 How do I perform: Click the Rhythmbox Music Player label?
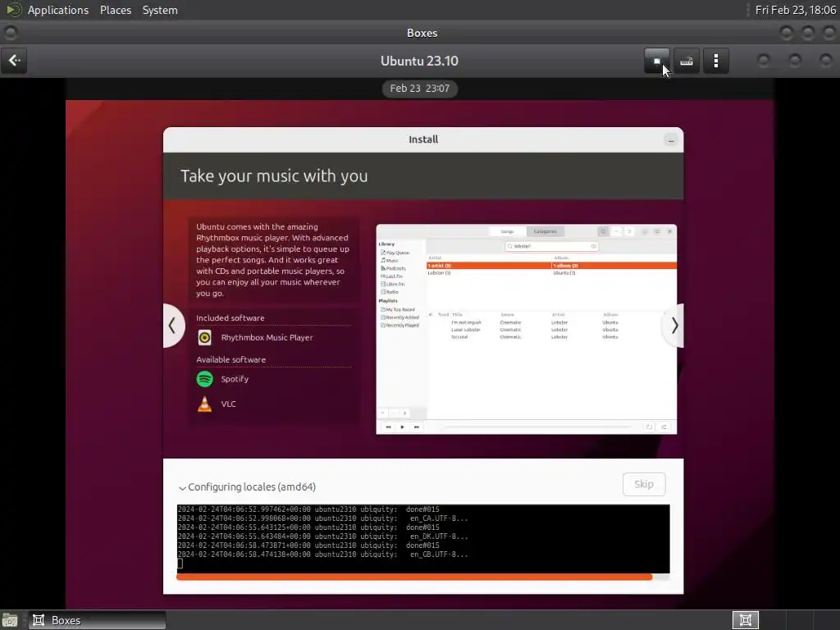pos(267,337)
